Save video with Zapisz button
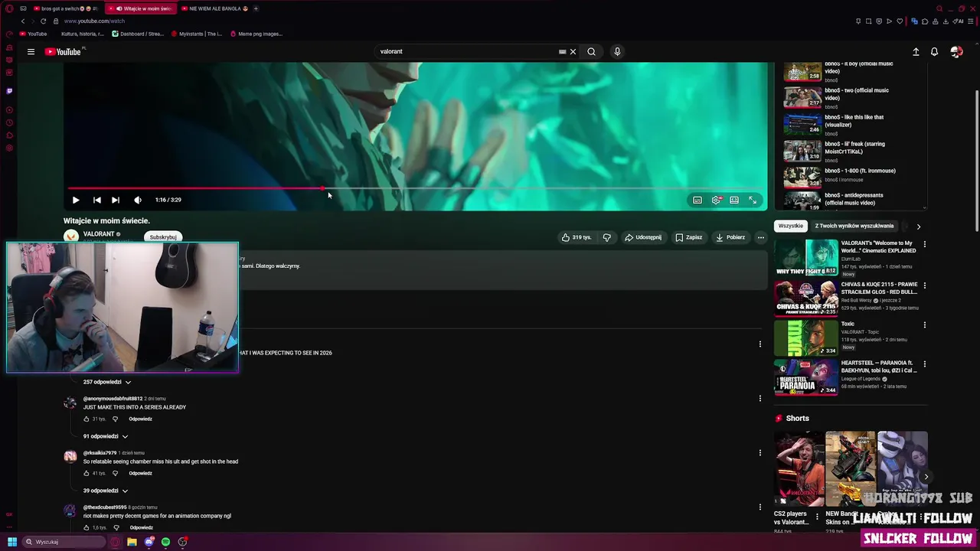This screenshot has width=980, height=551. coord(688,237)
